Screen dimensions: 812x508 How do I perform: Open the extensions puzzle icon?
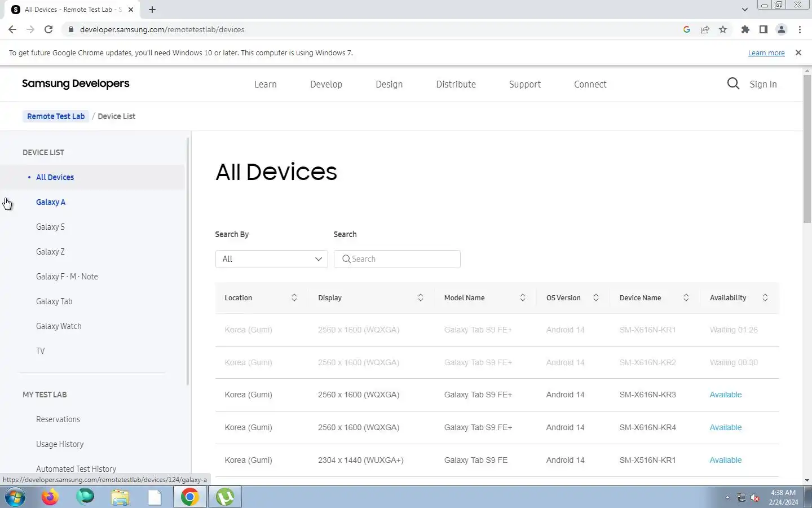click(745, 29)
